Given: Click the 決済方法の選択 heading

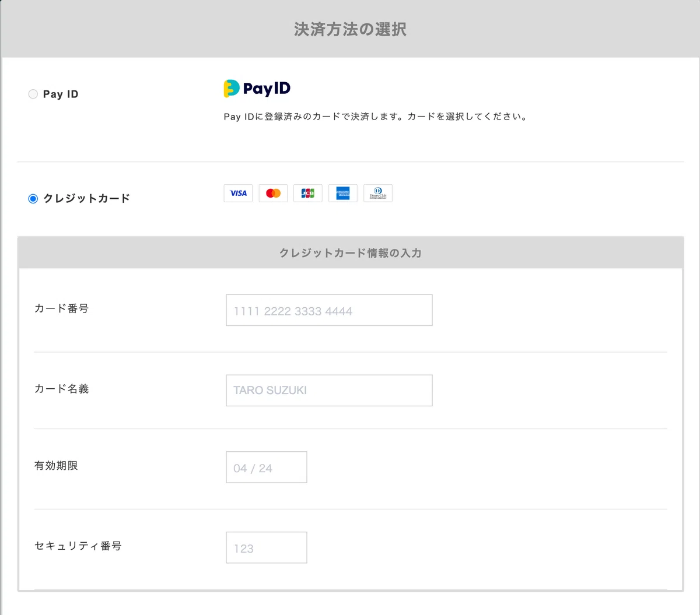Looking at the screenshot, I should coord(350,29).
